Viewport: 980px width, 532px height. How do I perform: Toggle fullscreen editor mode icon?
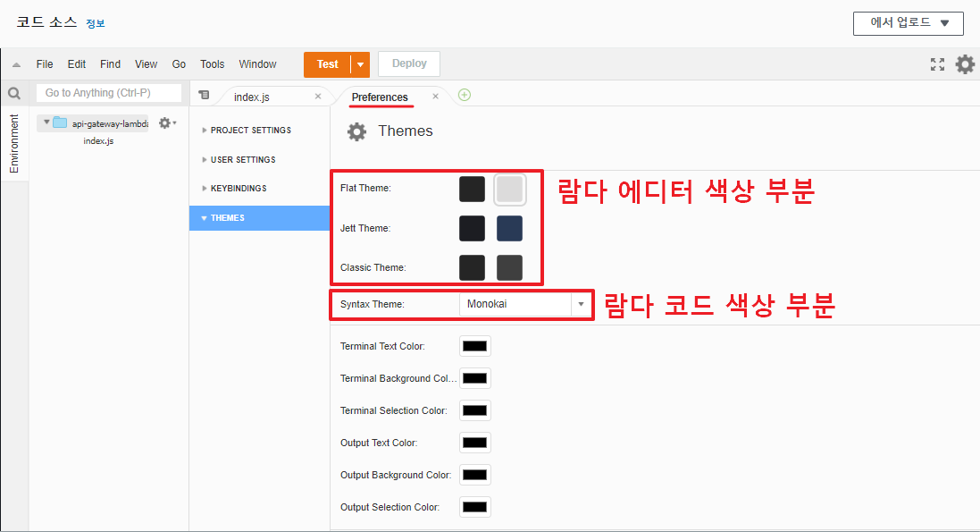[937, 63]
